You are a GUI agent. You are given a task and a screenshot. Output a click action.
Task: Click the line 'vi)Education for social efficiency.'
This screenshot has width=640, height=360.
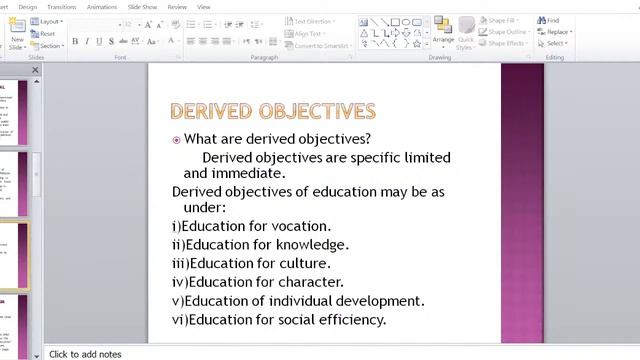pyautogui.click(x=279, y=320)
